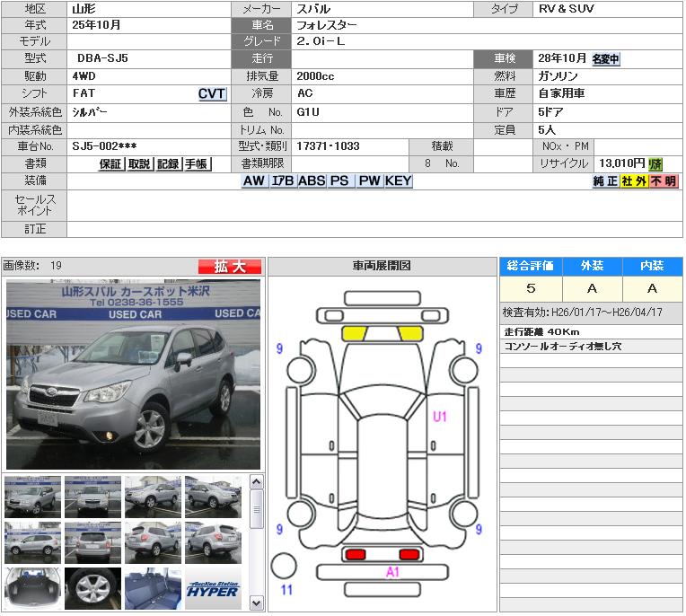Open the 外装 exterior rating tab
686x616 pixels.
pyautogui.click(x=592, y=267)
